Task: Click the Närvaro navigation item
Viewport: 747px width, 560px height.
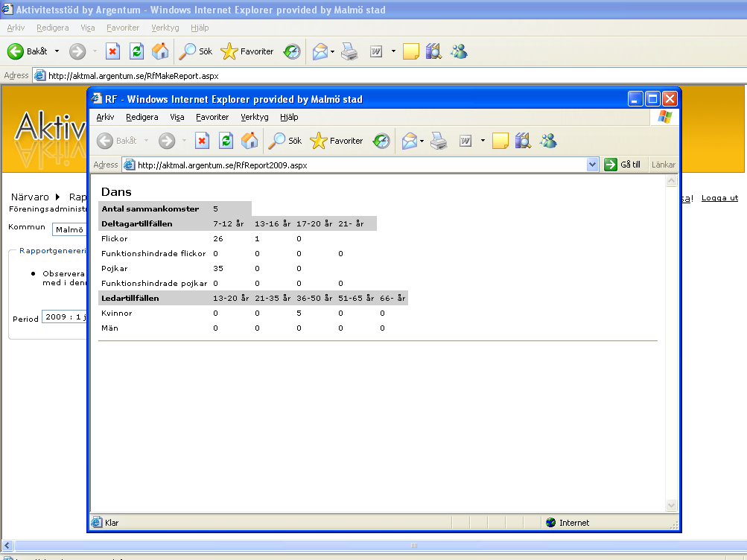Action: [x=30, y=197]
